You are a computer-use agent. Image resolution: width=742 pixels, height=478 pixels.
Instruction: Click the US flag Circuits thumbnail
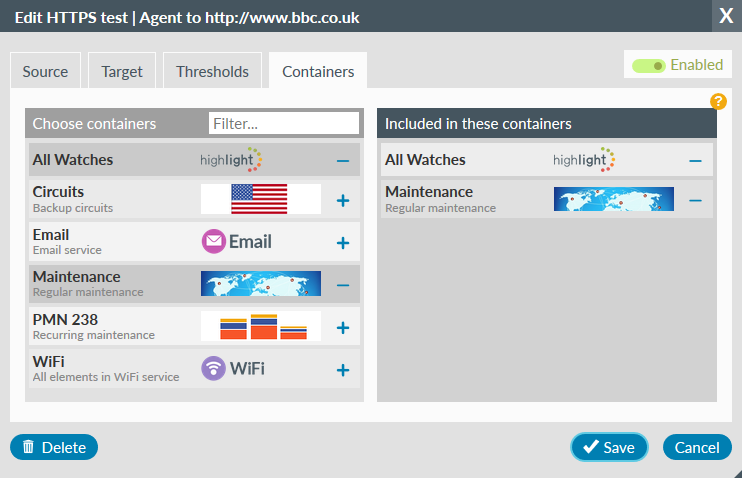[259, 199]
